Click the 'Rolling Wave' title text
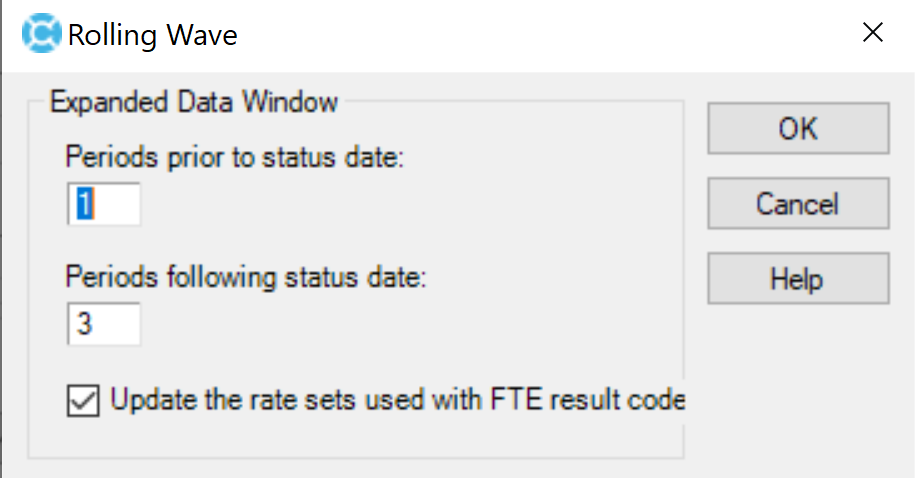915x478 pixels. click(152, 34)
